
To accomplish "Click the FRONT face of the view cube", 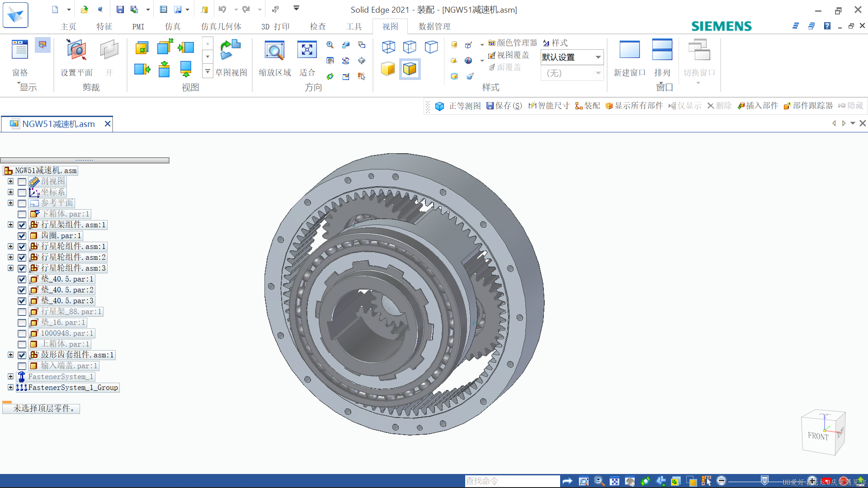I will click(818, 436).
